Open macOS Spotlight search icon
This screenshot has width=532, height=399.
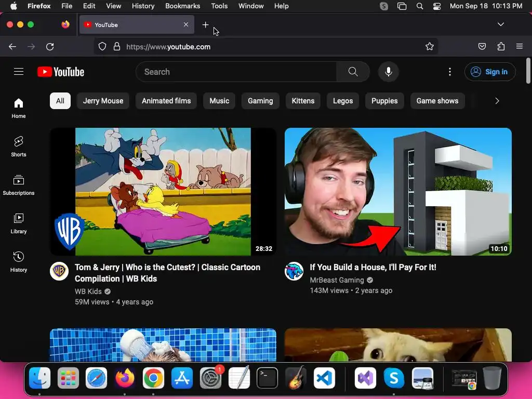coord(420,6)
